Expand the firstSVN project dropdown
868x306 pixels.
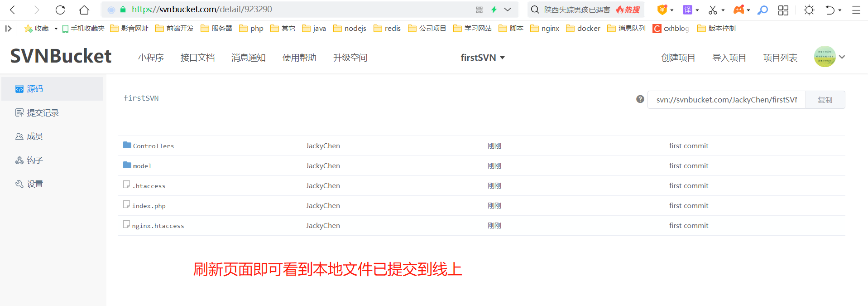pos(483,58)
